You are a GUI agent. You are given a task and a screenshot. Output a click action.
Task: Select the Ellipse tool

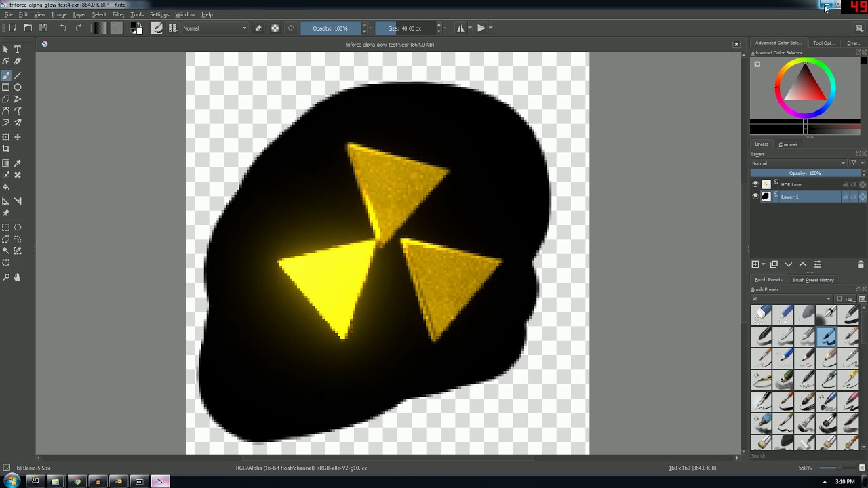coord(18,87)
